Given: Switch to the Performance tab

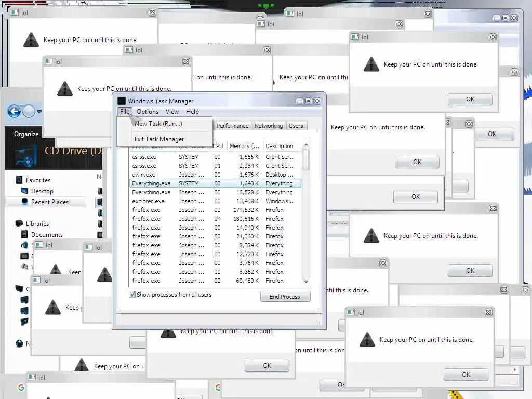Looking at the screenshot, I should tap(232, 126).
